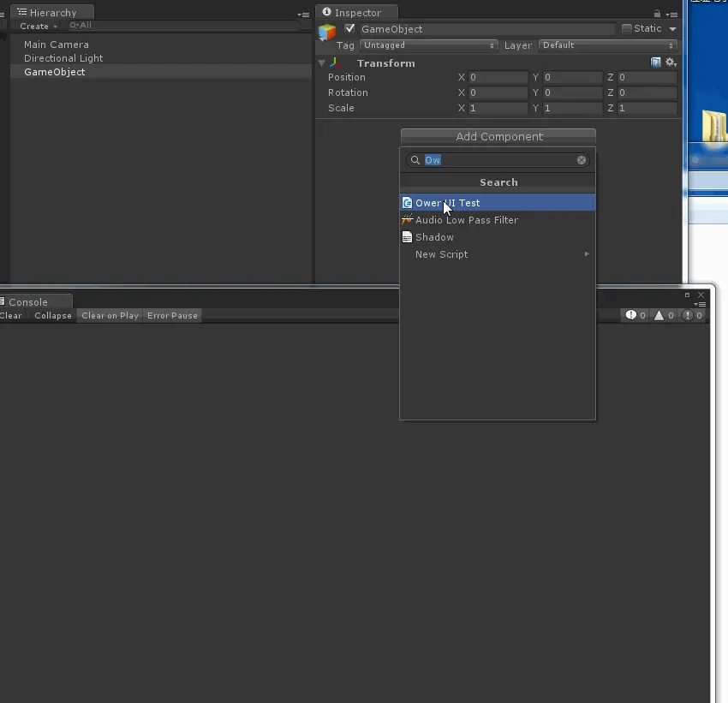
Task: Click the Transform axes icon
Action: click(x=335, y=63)
